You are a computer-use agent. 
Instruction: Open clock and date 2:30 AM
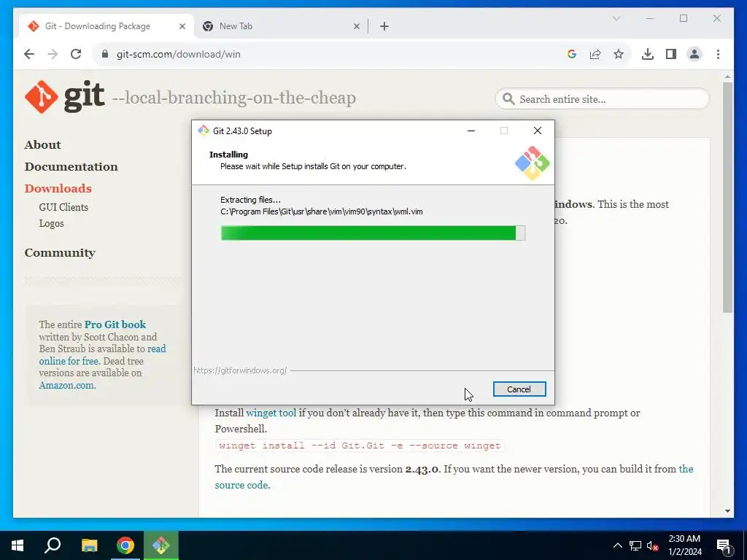coord(684,545)
